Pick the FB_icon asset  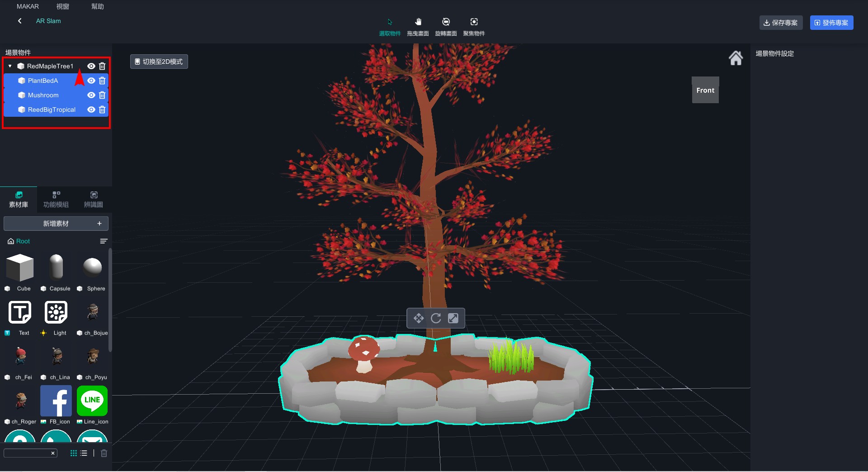(56, 400)
